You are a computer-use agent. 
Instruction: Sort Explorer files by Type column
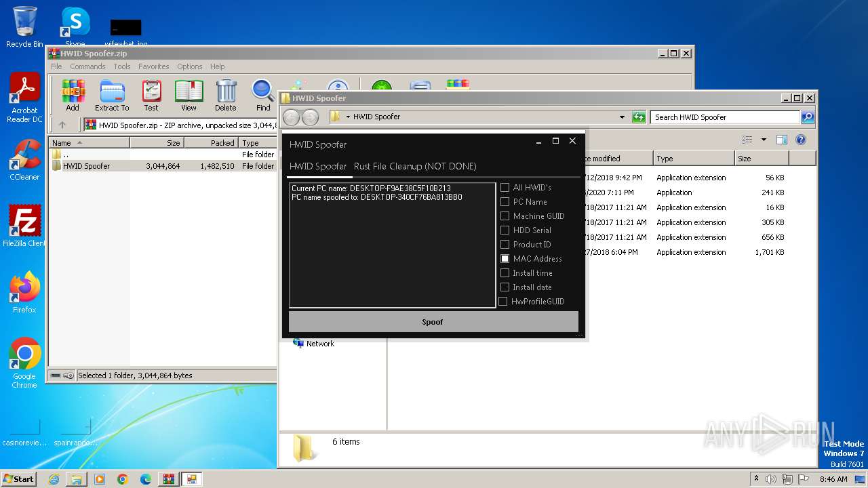[694, 159]
